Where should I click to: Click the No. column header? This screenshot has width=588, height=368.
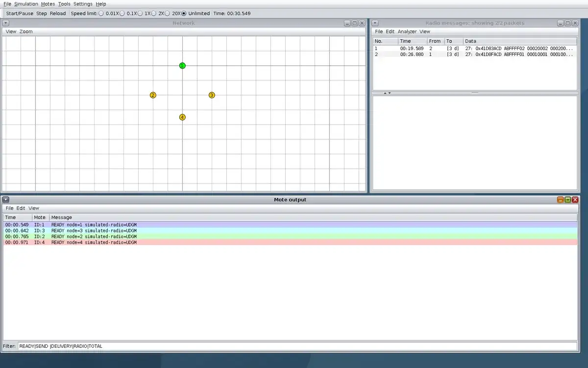385,41
